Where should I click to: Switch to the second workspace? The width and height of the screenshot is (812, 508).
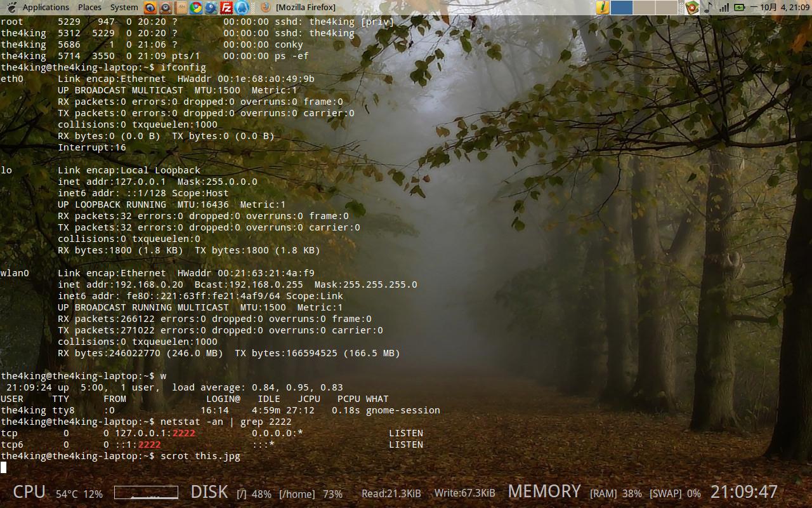coord(644,8)
